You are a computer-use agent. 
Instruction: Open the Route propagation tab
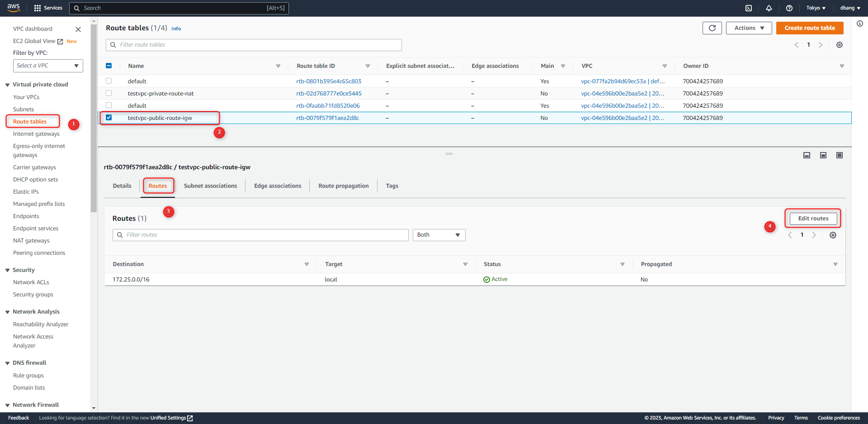pyautogui.click(x=344, y=186)
